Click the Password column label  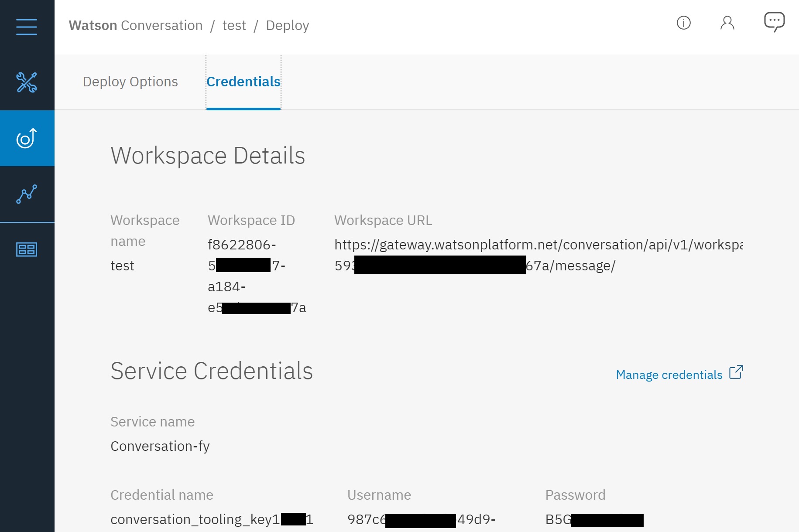575,495
